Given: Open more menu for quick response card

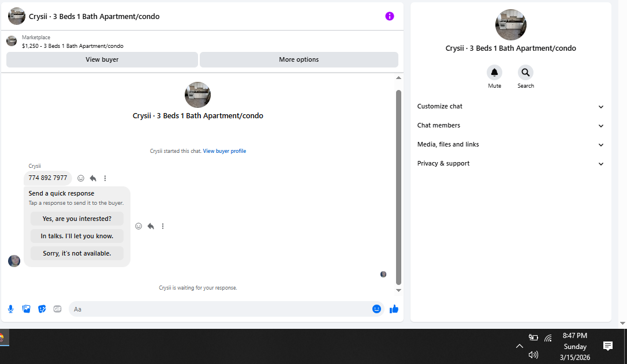Looking at the screenshot, I should 163,226.
